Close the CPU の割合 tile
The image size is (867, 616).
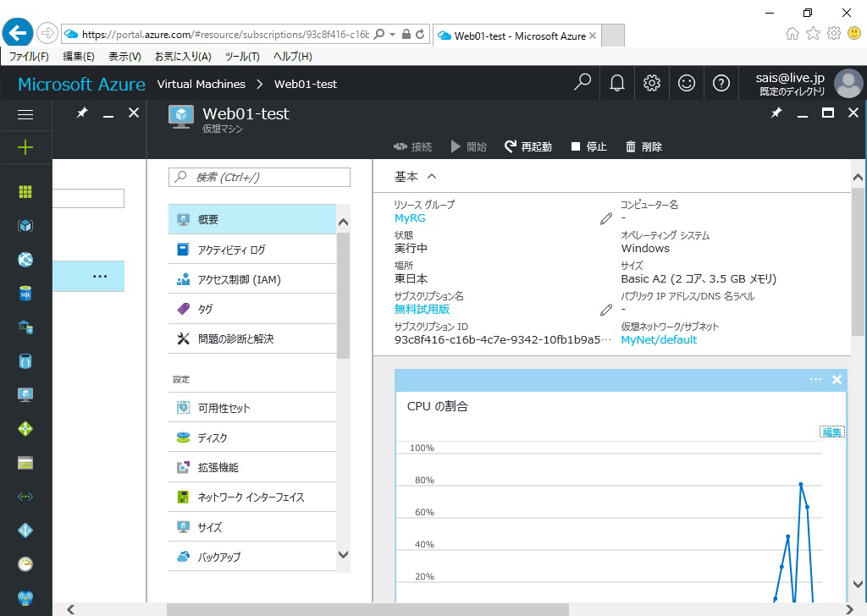837,380
